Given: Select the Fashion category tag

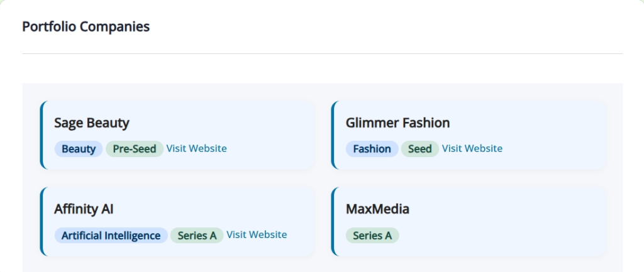Looking at the screenshot, I should point(372,149).
